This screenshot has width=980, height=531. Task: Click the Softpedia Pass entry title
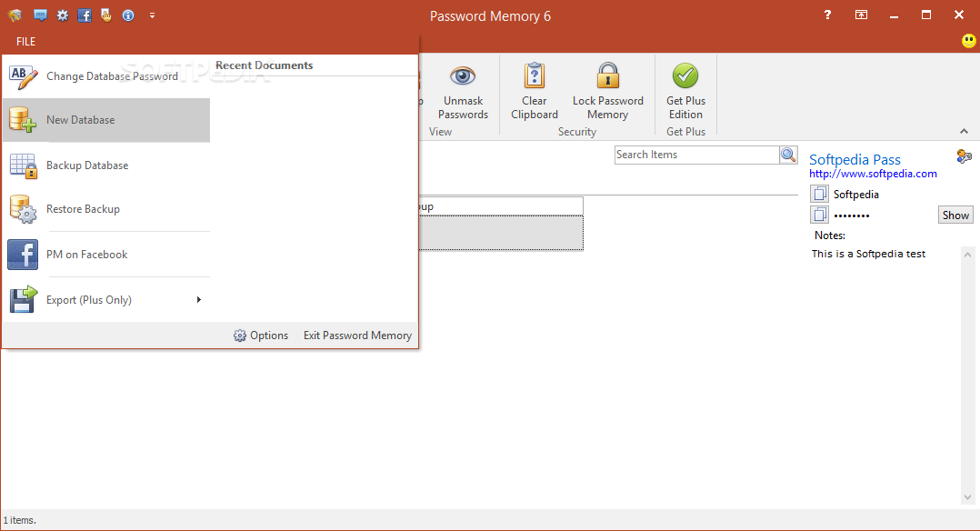pos(855,159)
